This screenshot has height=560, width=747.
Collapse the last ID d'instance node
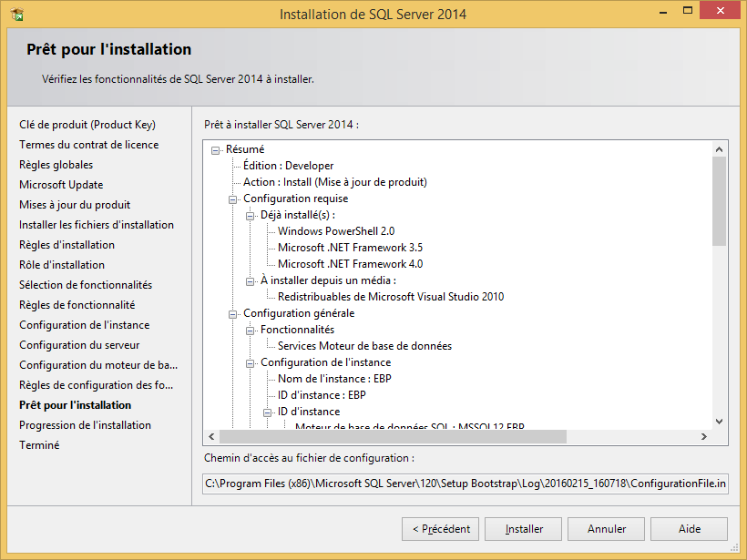coord(267,412)
